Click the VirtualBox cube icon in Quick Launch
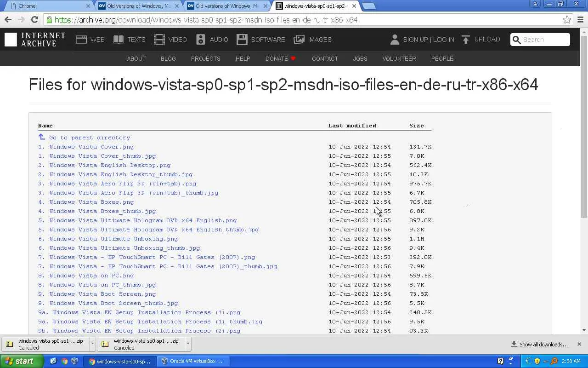Viewport: 588px width, 368px height. point(75,361)
